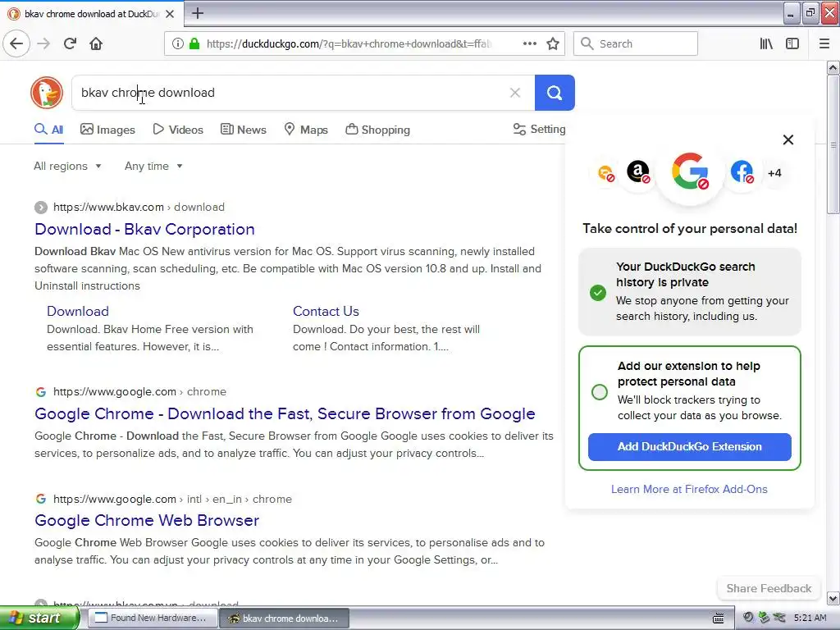Screen dimensions: 840x630
Task: Reload the current page
Action: click(x=70, y=43)
